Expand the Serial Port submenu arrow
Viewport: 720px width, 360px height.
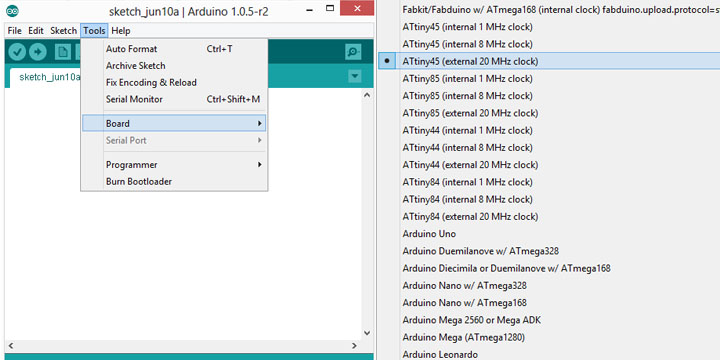coord(259,141)
